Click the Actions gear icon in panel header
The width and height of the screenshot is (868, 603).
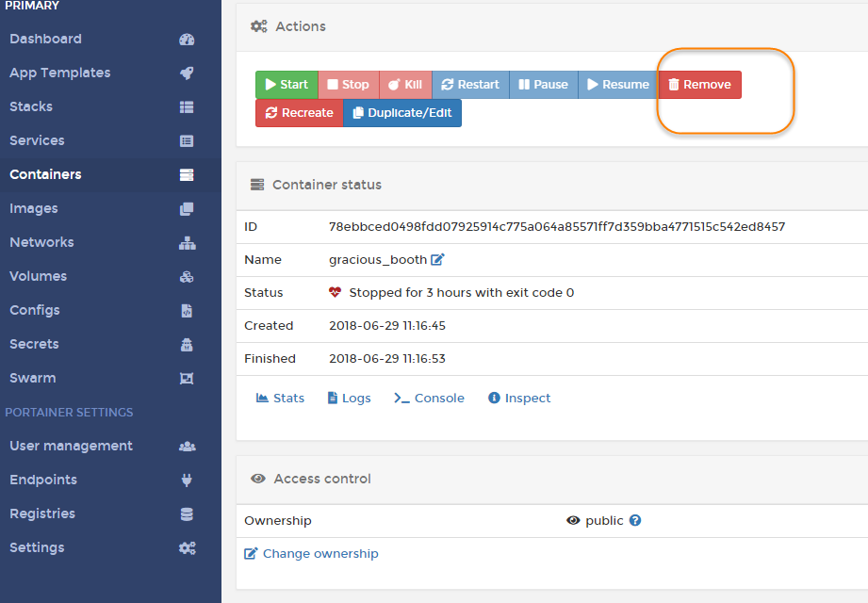click(x=258, y=26)
